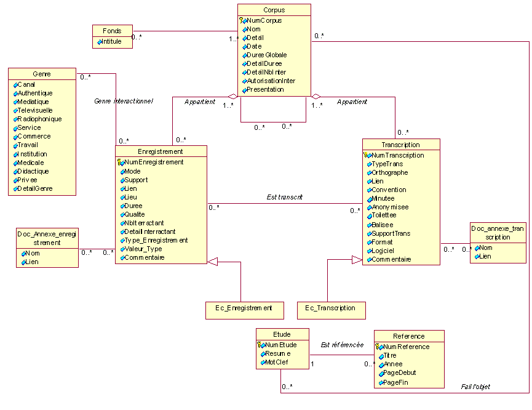
Task: Click the Radiophonique attribute
Action: [38, 119]
